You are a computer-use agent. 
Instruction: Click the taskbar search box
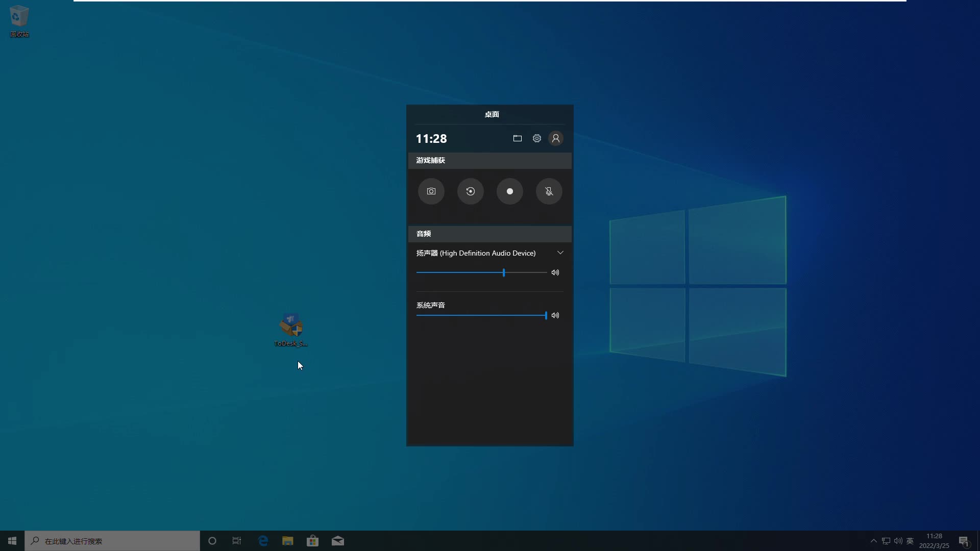point(112,541)
